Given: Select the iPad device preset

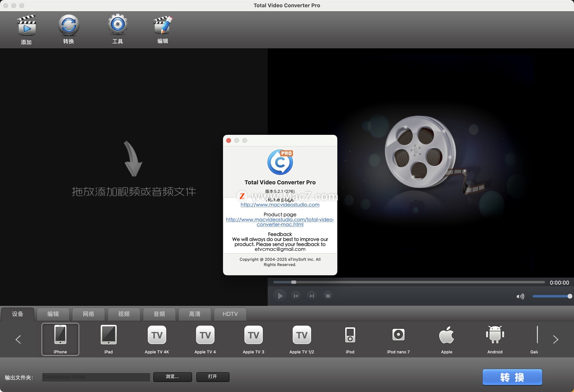Looking at the screenshot, I should (109, 339).
